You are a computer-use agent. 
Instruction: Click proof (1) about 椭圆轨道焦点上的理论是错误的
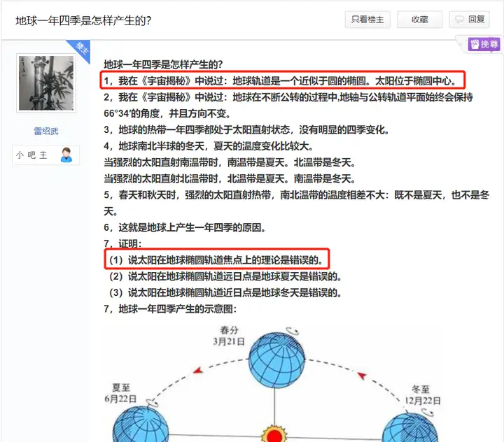pos(216,260)
